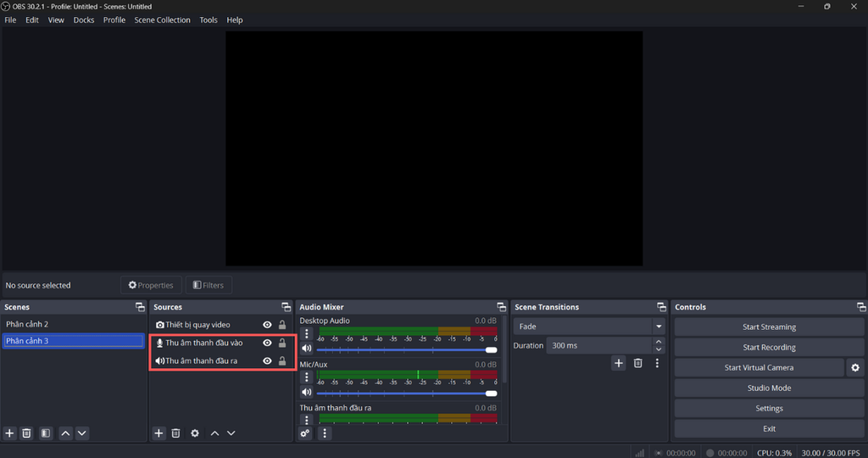Viewport: 868px width, 458px height.
Task: Move source down in Sources toolbar
Action: coord(231,433)
